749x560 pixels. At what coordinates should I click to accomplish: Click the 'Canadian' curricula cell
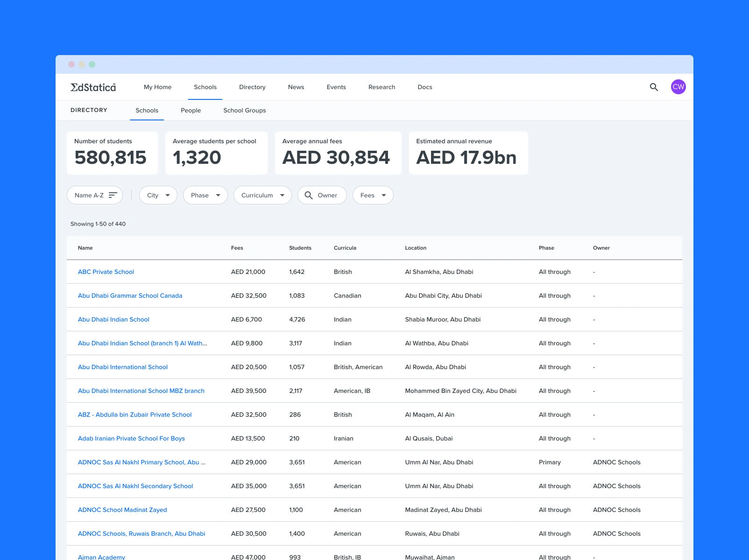coord(347,295)
